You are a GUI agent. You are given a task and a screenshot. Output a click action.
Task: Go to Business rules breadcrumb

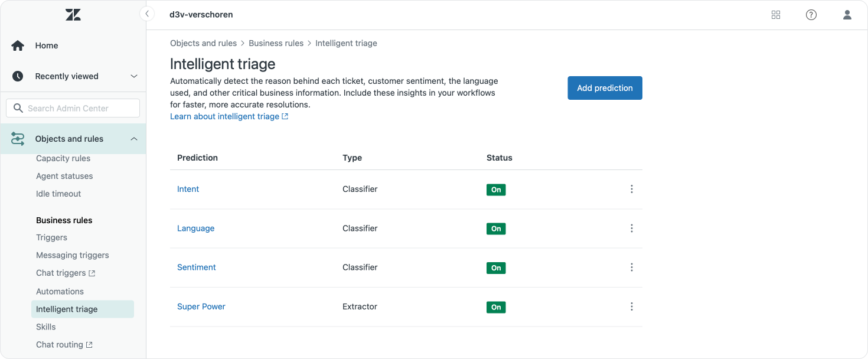pos(276,43)
